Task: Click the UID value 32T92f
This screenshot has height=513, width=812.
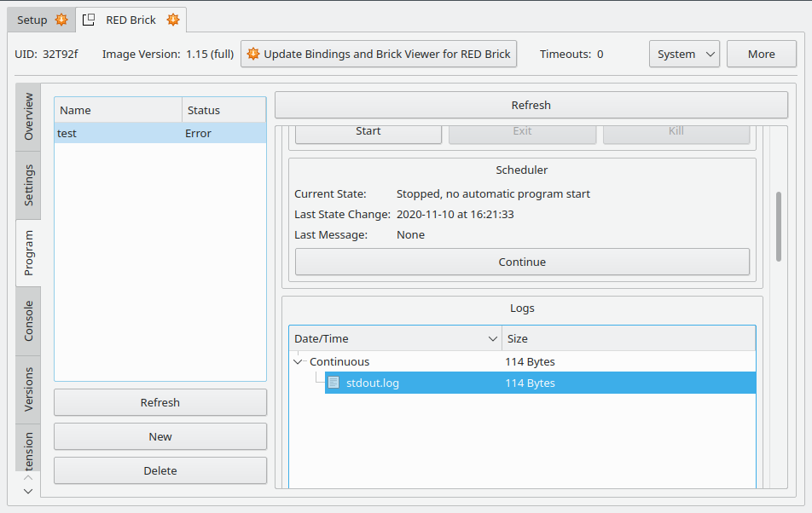Action: click(x=60, y=54)
